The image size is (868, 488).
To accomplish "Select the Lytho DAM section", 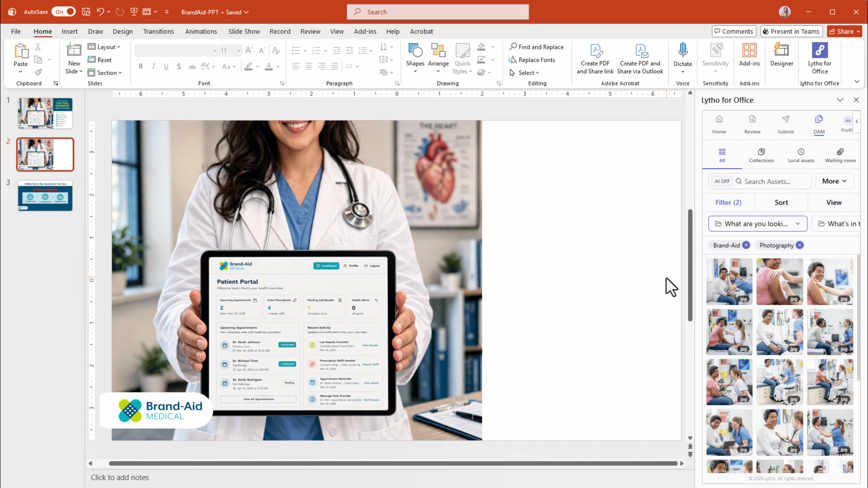I will click(x=819, y=125).
